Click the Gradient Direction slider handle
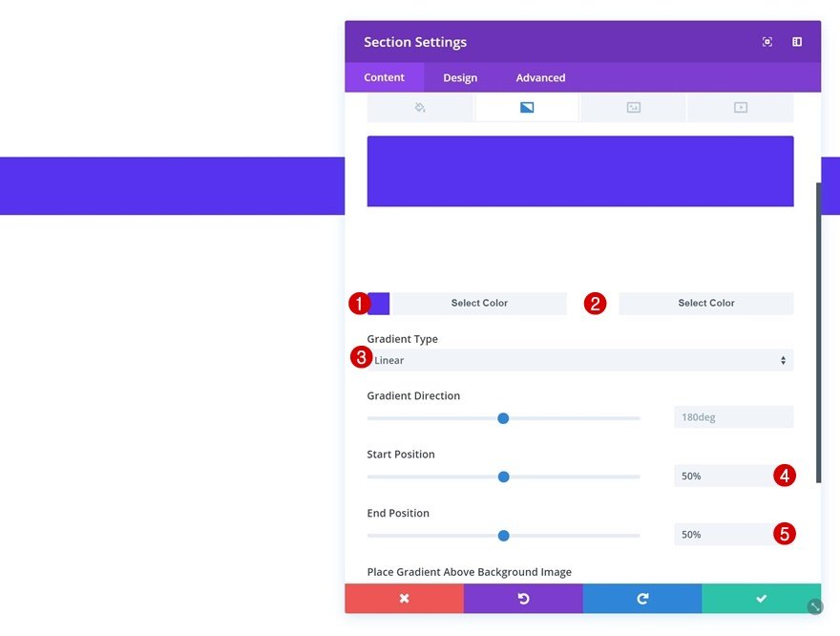 503,418
